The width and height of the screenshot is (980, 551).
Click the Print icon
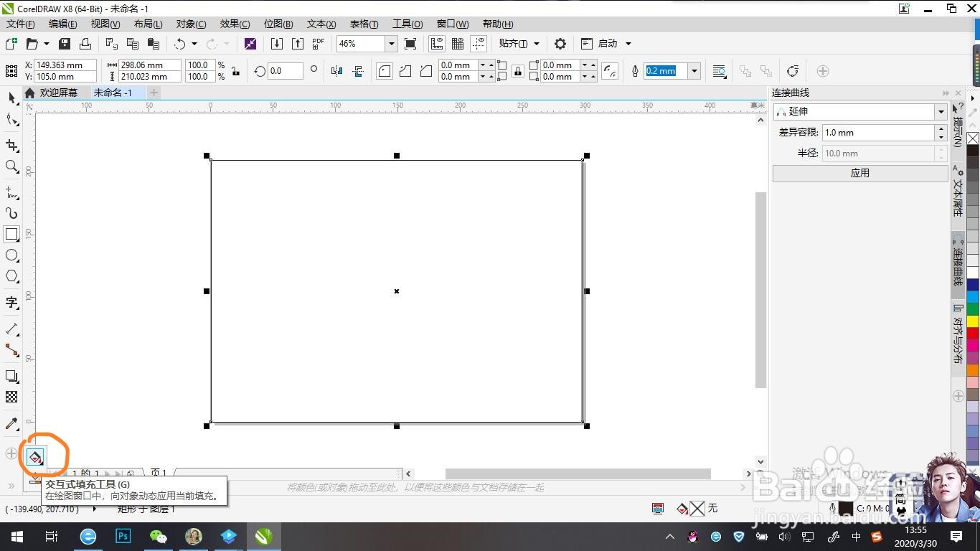tap(85, 44)
